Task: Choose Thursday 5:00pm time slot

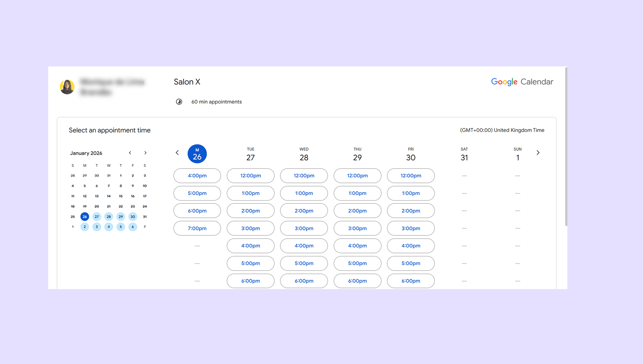Action: coord(357,263)
